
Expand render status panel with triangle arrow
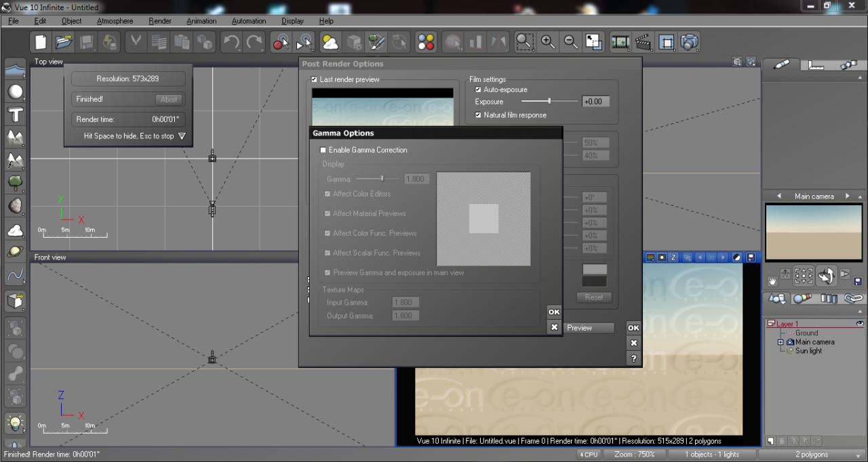pyautogui.click(x=181, y=136)
